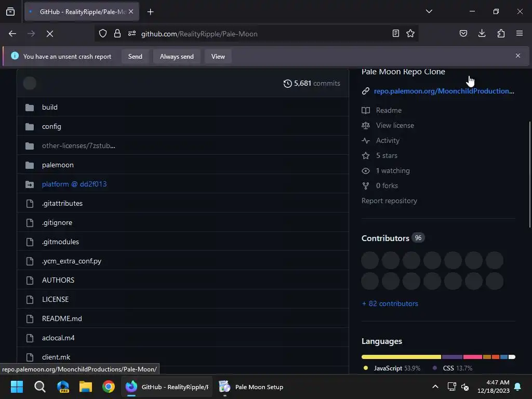This screenshot has width=532, height=399.
Task: Send the unsent crash report
Action: [135, 56]
